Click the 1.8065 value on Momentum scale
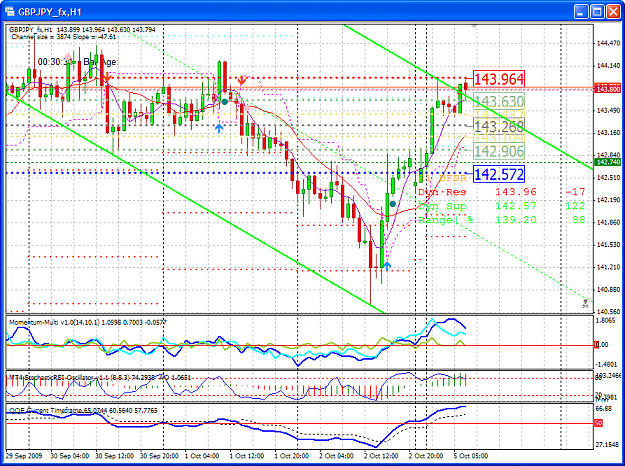 click(x=607, y=320)
